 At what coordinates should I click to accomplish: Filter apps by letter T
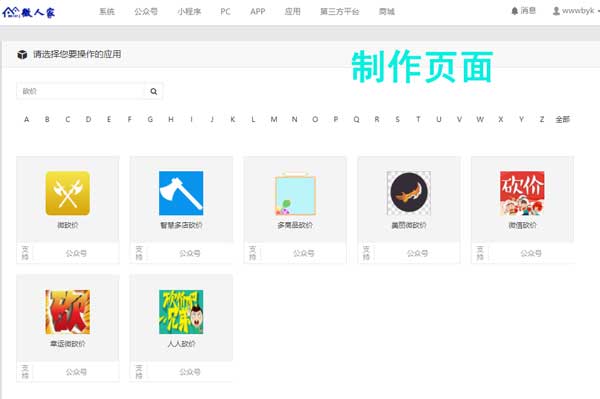tap(418, 119)
